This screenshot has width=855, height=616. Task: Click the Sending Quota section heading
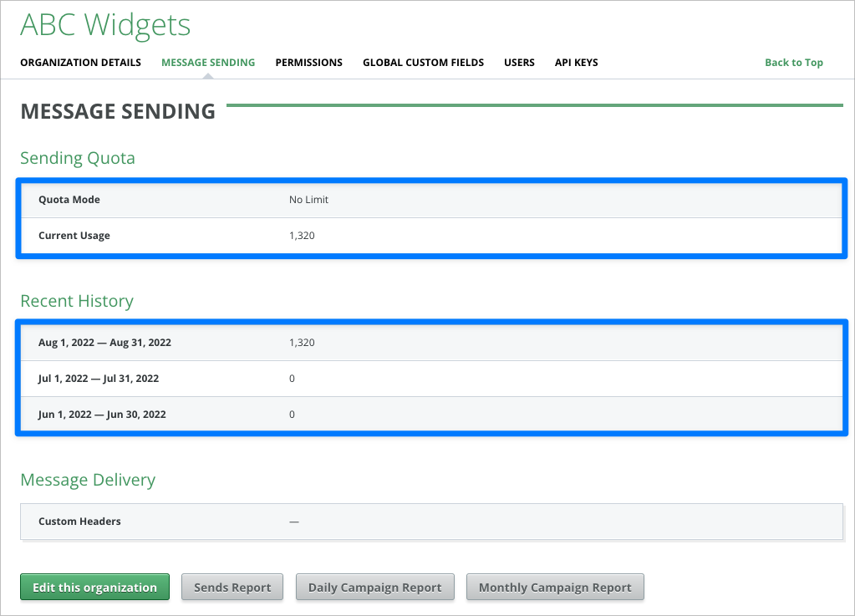tap(78, 158)
